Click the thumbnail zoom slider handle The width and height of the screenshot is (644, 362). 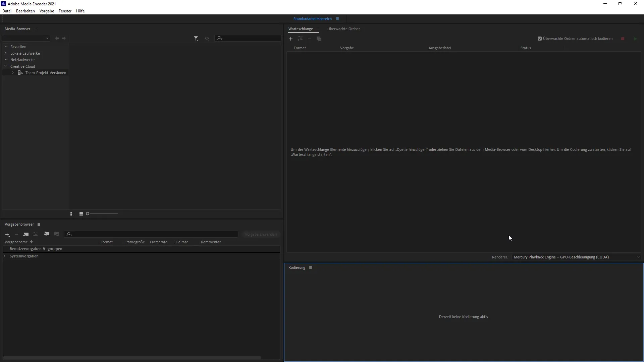88,214
